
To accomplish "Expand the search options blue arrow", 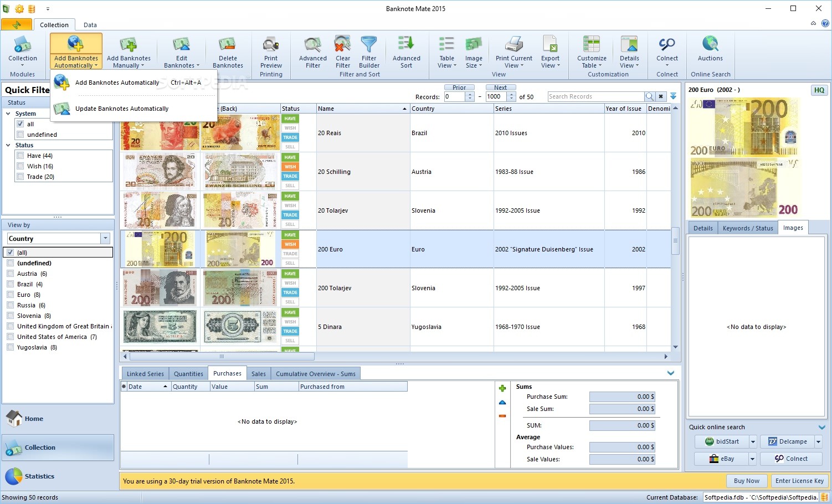I will (674, 96).
